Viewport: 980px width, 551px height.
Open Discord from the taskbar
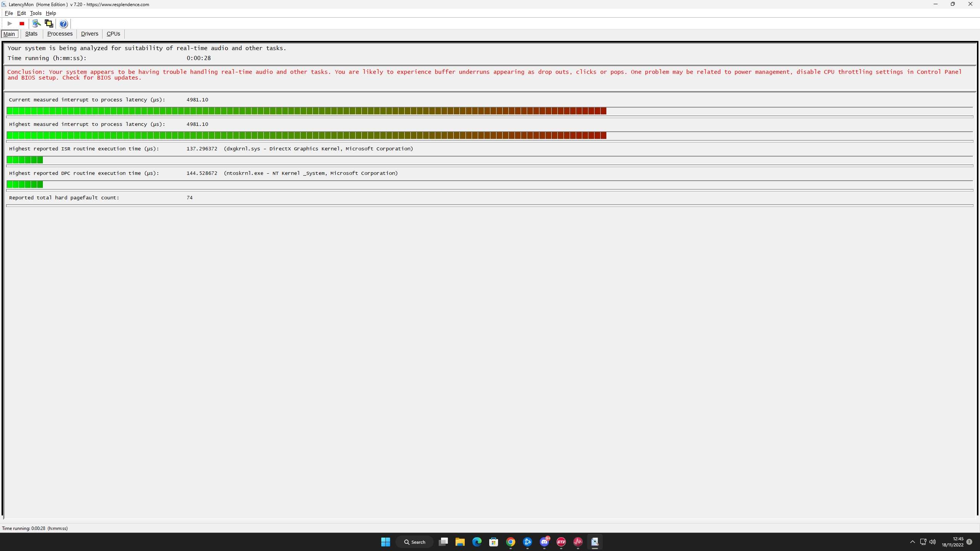[544, 542]
